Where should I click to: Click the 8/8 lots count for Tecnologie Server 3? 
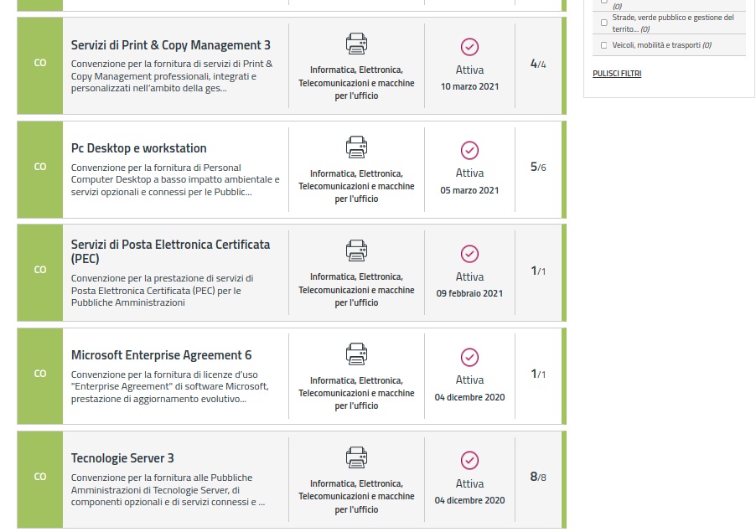(537, 477)
